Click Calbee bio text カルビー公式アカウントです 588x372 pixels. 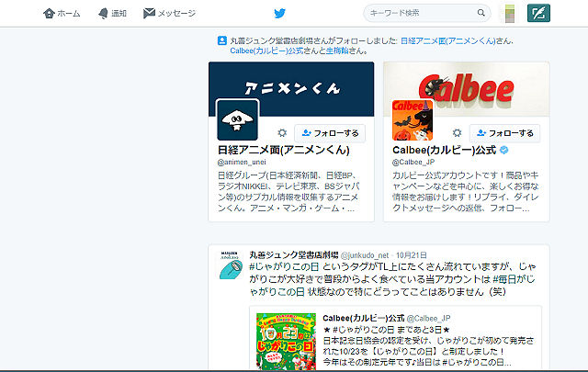447,175
